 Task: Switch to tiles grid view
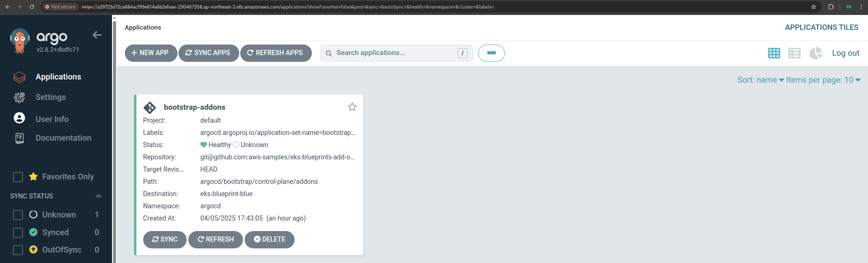pyautogui.click(x=774, y=53)
